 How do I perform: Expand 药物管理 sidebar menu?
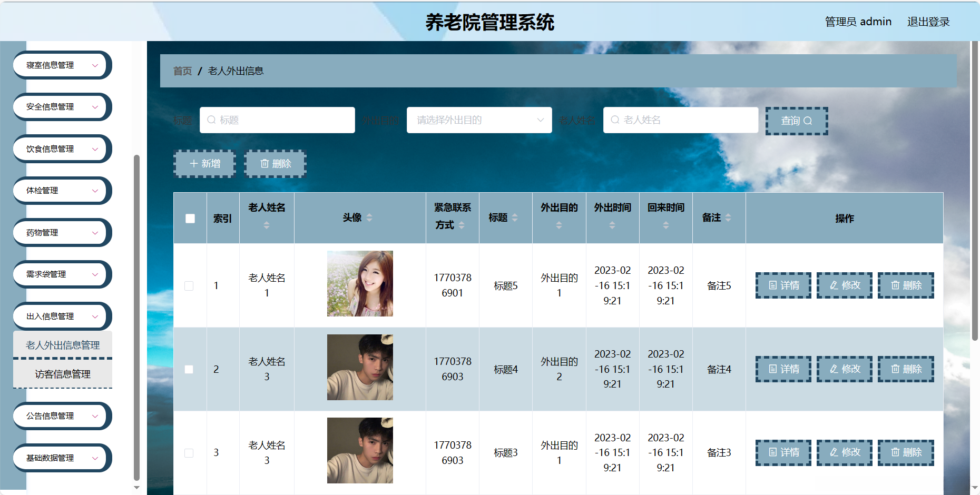click(x=62, y=233)
